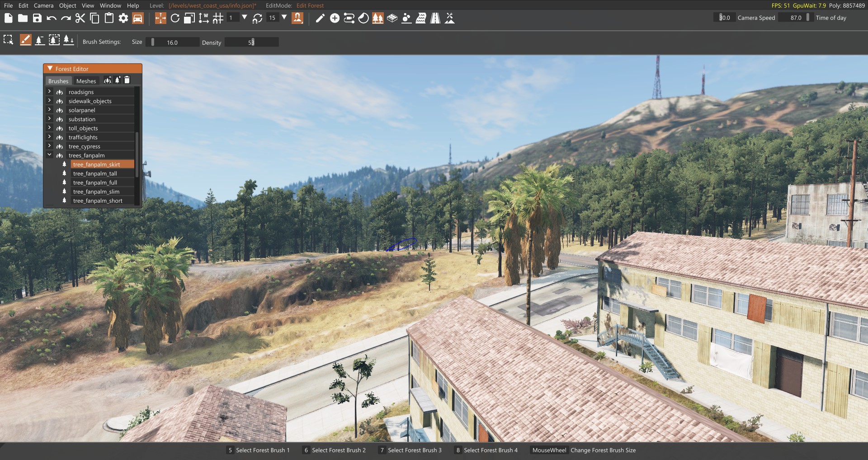The height and width of the screenshot is (460, 868).
Task: Undo the last action via the undo arrow
Action: click(x=52, y=18)
